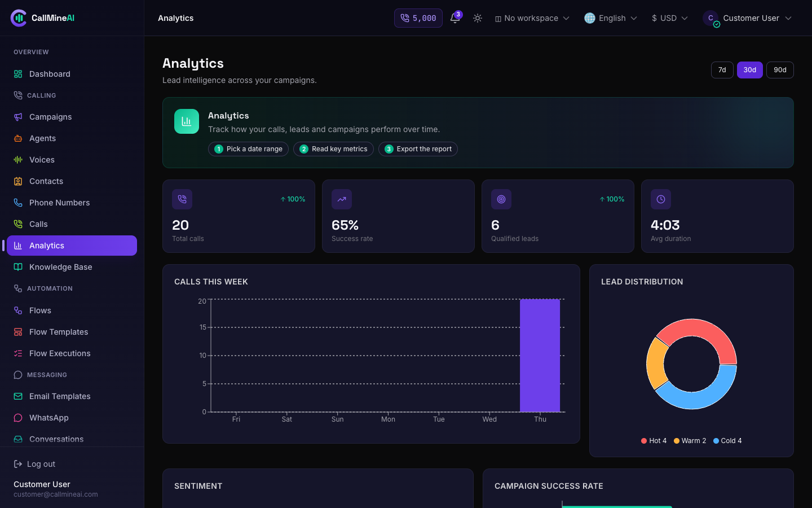Click the purple Thu bar in chart
The width and height of the screenshot is (812, 508).
coord(540,356)
